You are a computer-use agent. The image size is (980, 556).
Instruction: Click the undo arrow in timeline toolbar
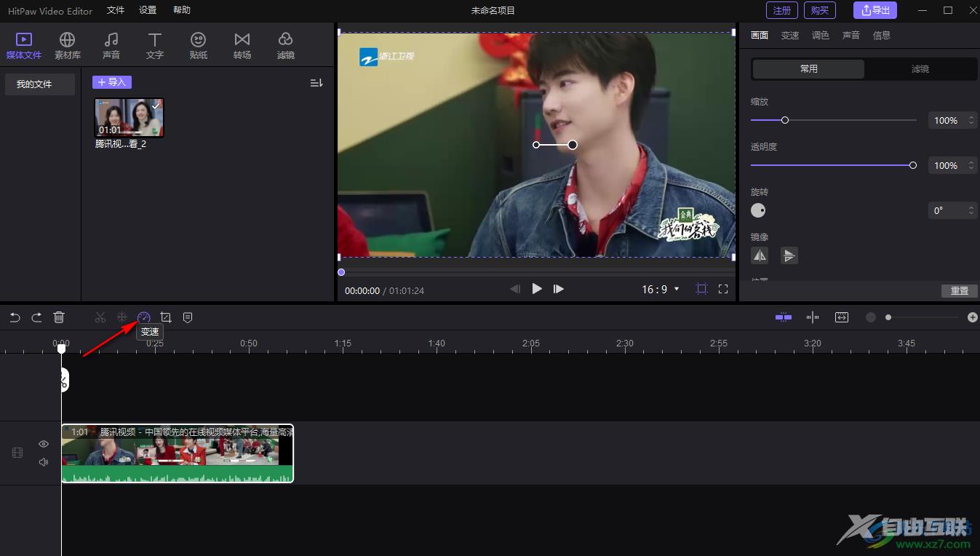tap(15, 317)
